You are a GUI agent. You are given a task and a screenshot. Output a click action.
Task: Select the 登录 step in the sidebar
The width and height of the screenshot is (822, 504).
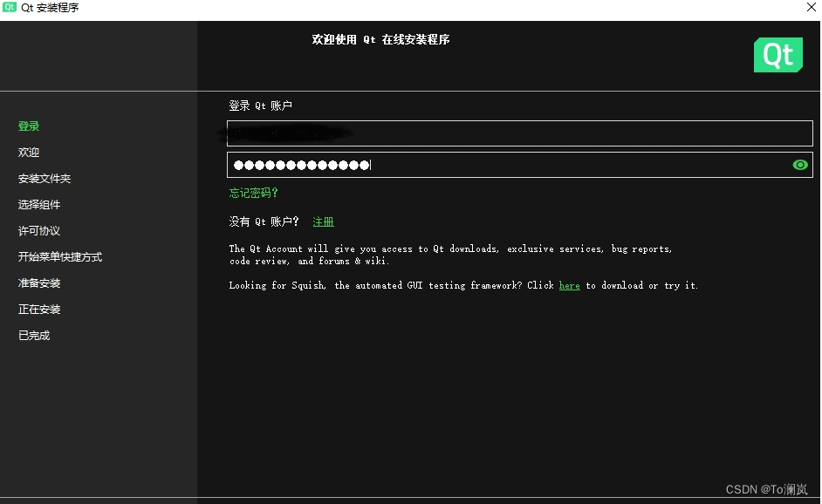pyautogui.click(x=29, y=126)
